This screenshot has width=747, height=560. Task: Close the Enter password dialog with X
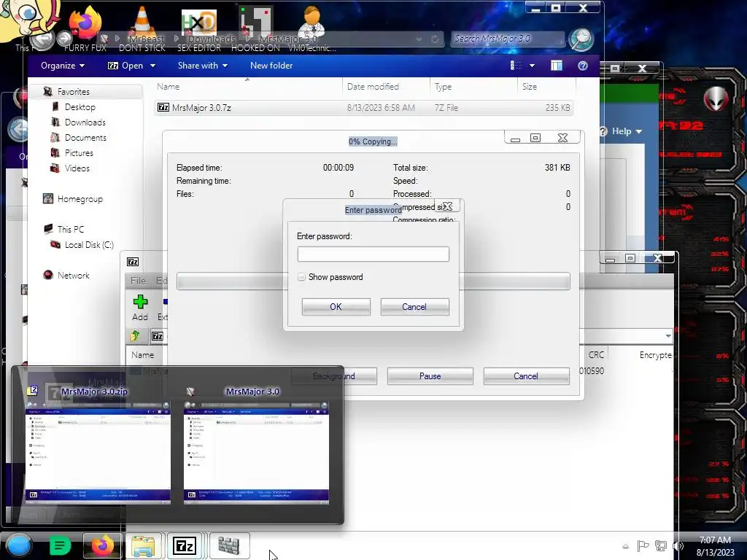click(447, 206)
